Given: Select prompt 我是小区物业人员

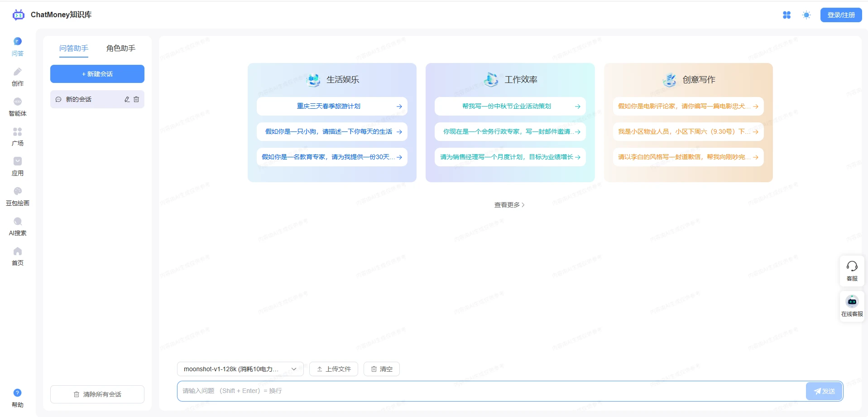Looking at the screenshot, I should point(688,132).
